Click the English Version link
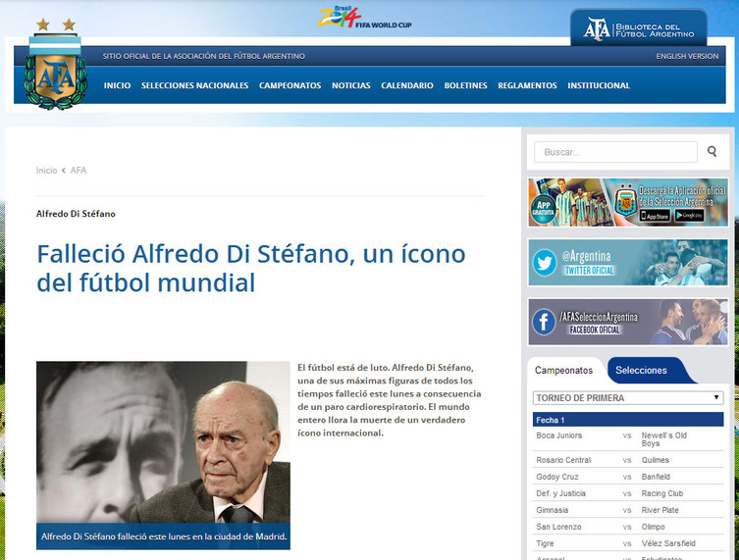739x560 pixels. point(687,56)
